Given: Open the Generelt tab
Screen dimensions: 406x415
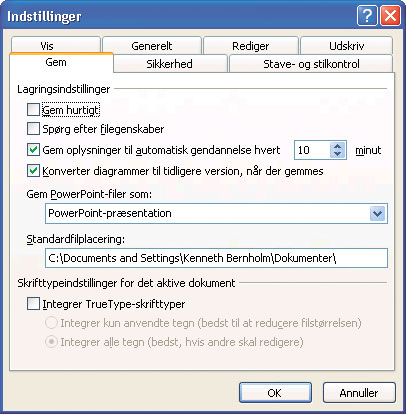Looking at the screenshot, I should tap(152, 46).
